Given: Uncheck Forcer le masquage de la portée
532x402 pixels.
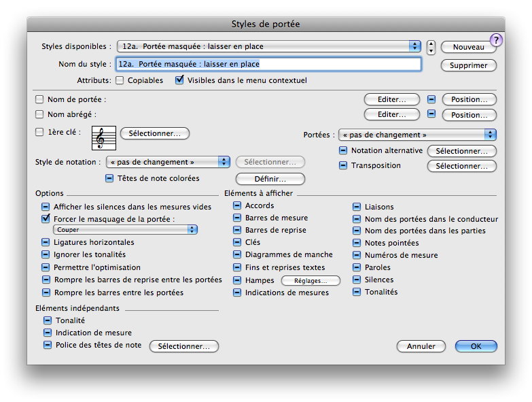Looking at the screenshot, I should point(46,219).
